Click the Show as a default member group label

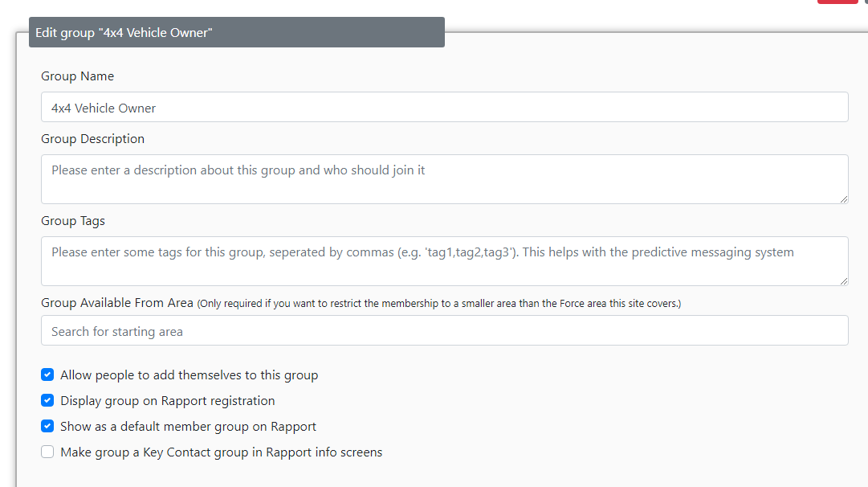(188, 426)
